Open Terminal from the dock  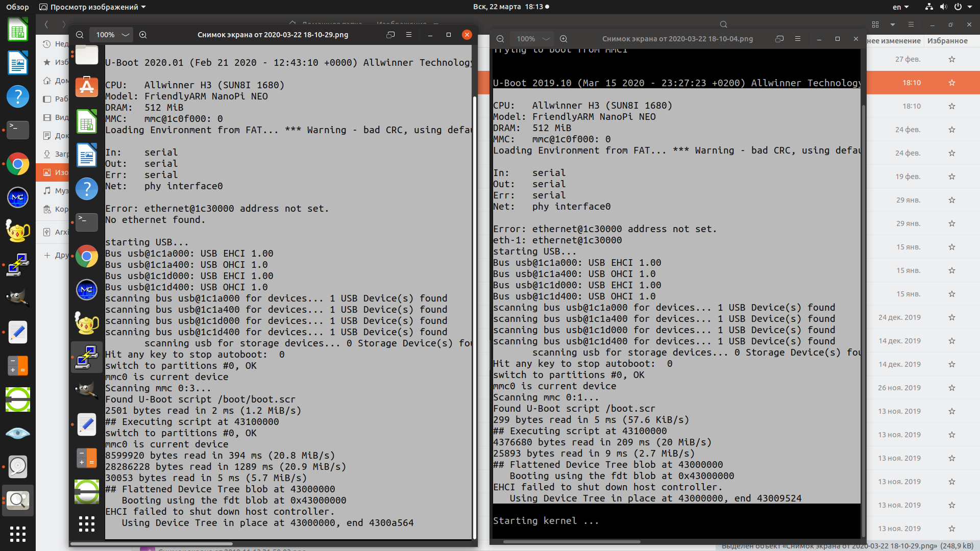click(18, 130)
